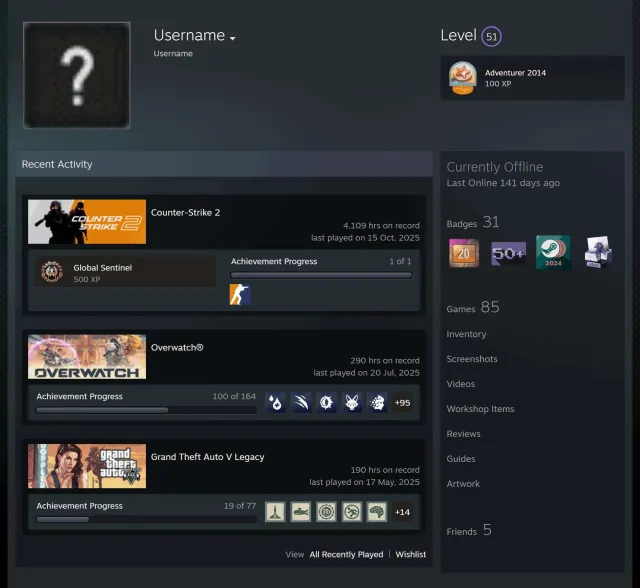This screenshot has width=640, height=588.
Task: Open GTA V submarine achievement icon
Action: pyautogui.click(x=301, y=512)
